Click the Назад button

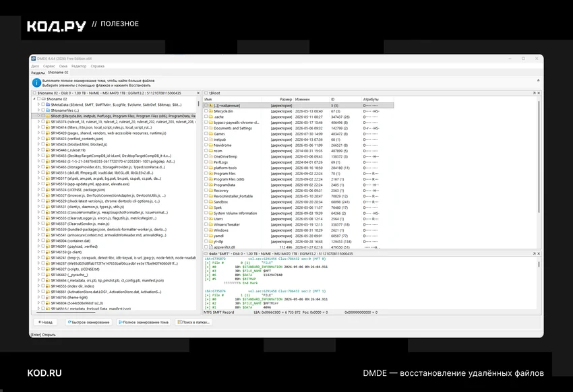[46, 322]
